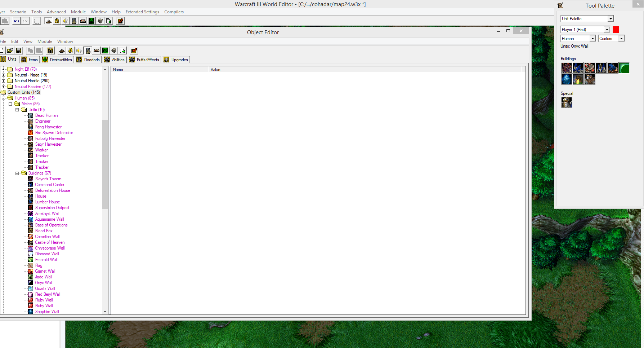The height and width of the screenshot is (348, 644).
Task: Expand the Night Elf (78) folder
Action: pyautogui.click(x=4, y=69)
